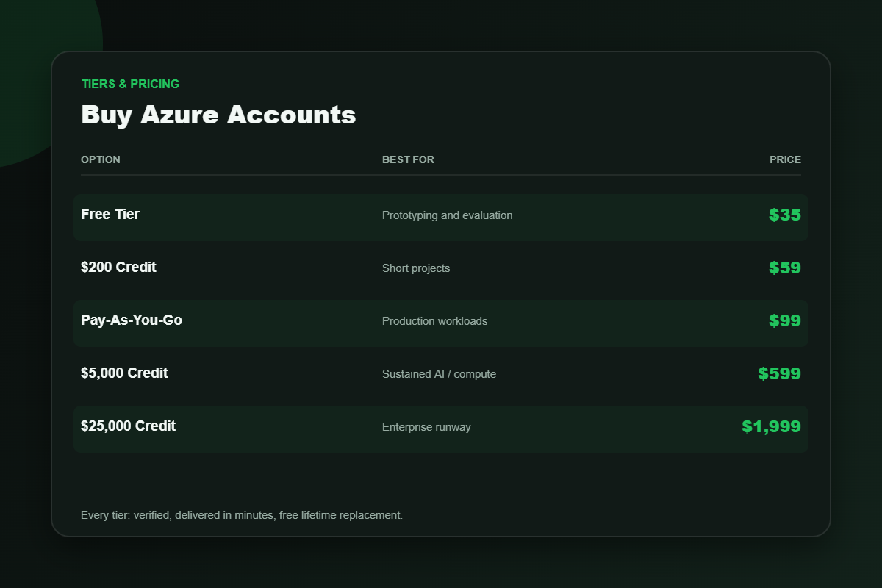Click the $1,999 price

[772, 426]
